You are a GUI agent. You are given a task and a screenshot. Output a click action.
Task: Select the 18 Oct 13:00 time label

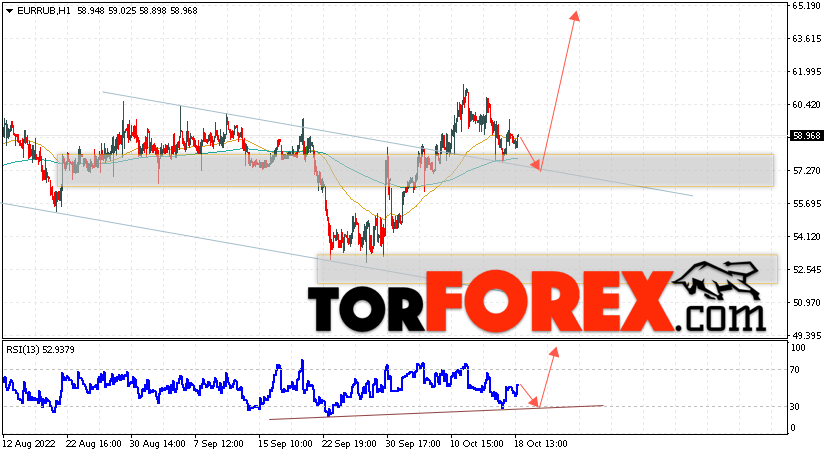click(541, 444)
